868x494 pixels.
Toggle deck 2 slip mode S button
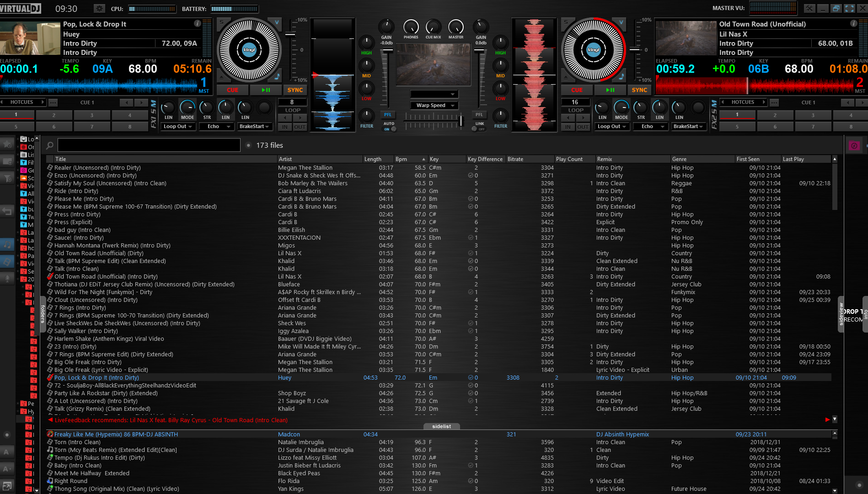566,22
